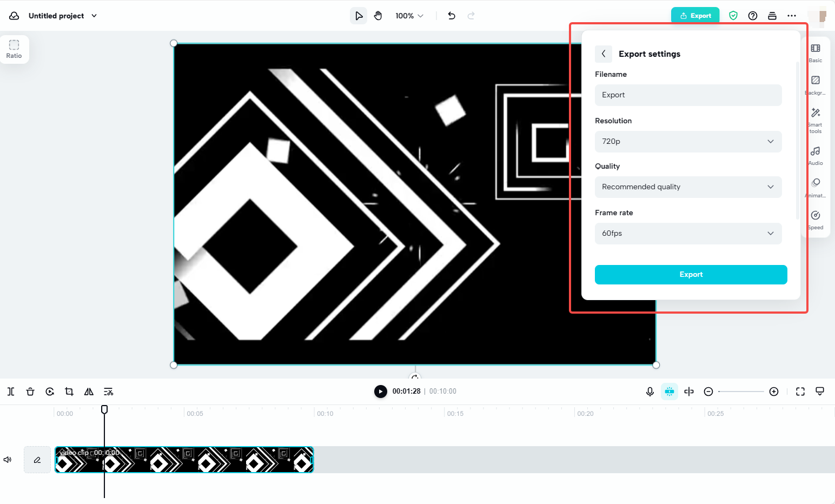
Task: Open the Smart tools panel tab
Action: [x=816, y=120]
